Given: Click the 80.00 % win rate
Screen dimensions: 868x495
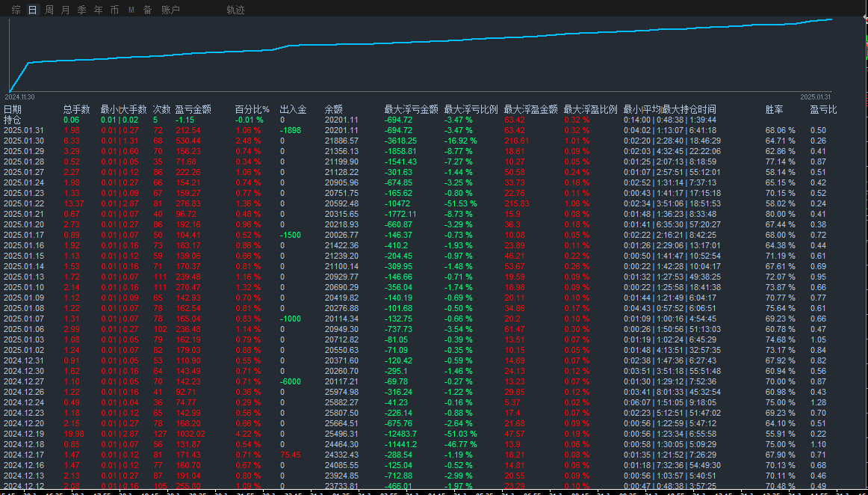Looking at the screenshot, I should click(x=781, y=214).
